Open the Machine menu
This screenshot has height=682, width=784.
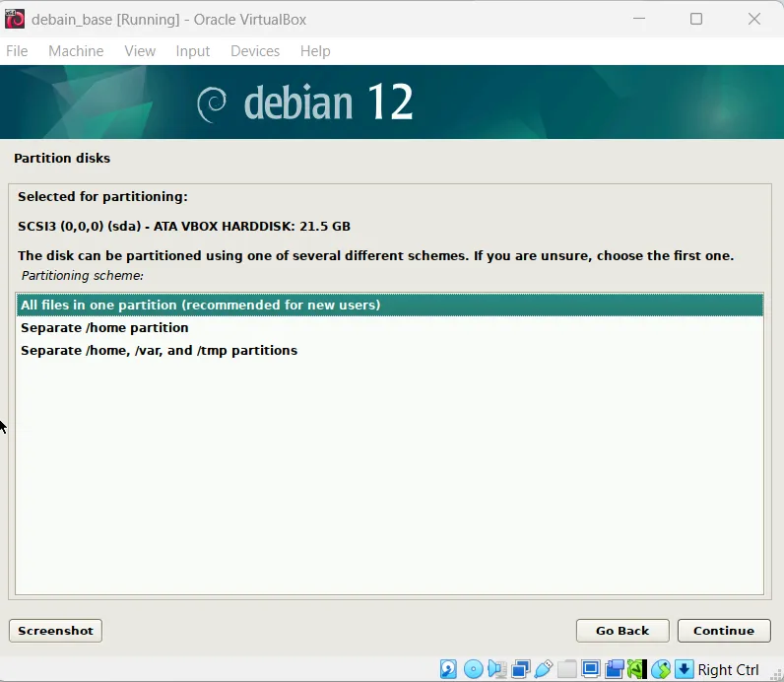76,51
